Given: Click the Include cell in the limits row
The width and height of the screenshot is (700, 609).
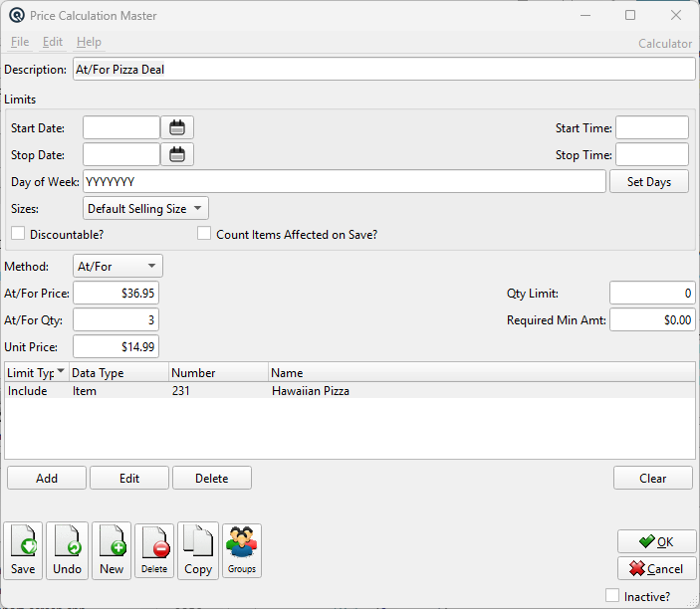Looking at the screenshot, I should click(x=27, y=391).
